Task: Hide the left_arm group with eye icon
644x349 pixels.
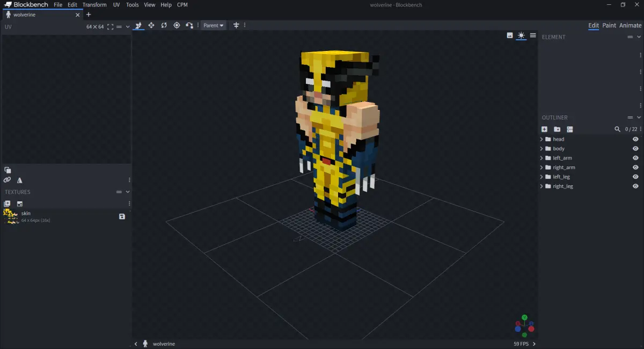Action: pyautogui.click(x=635, y=158)
